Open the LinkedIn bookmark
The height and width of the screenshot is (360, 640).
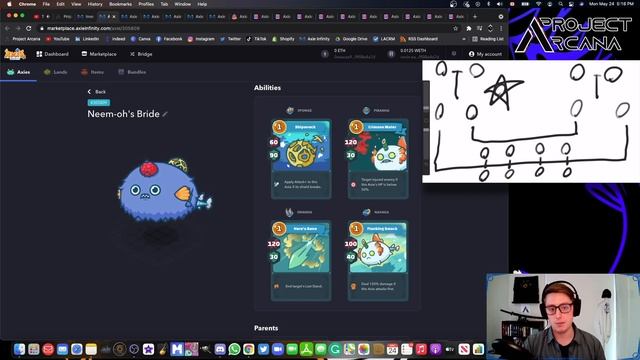pos(87,39)
